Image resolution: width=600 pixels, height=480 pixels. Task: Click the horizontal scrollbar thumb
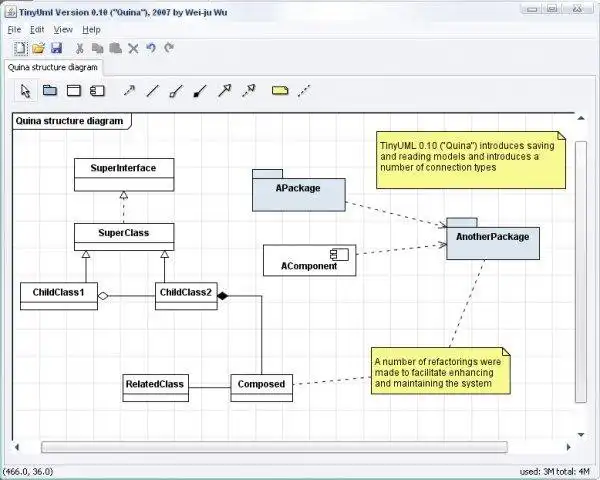point(274,447)
